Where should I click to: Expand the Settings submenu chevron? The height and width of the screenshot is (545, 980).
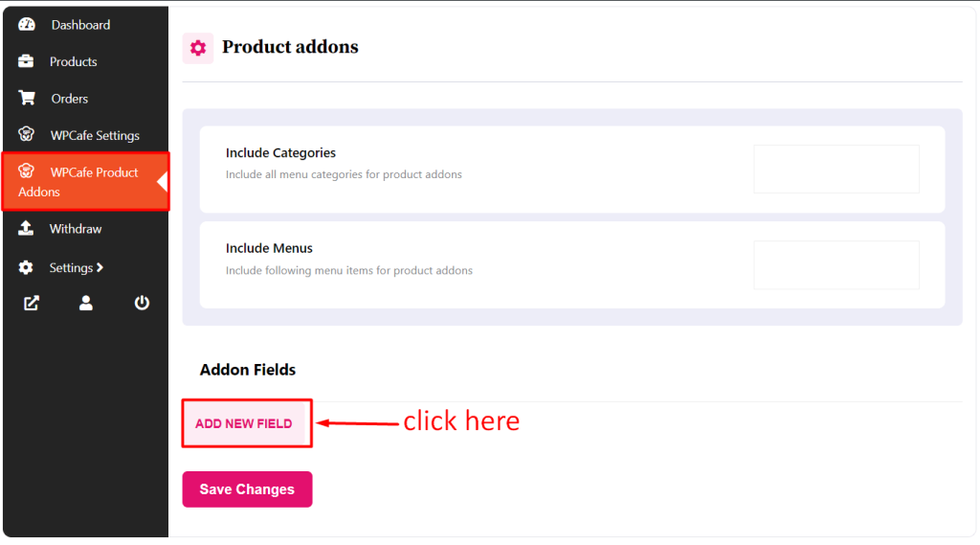pos(100,268)
